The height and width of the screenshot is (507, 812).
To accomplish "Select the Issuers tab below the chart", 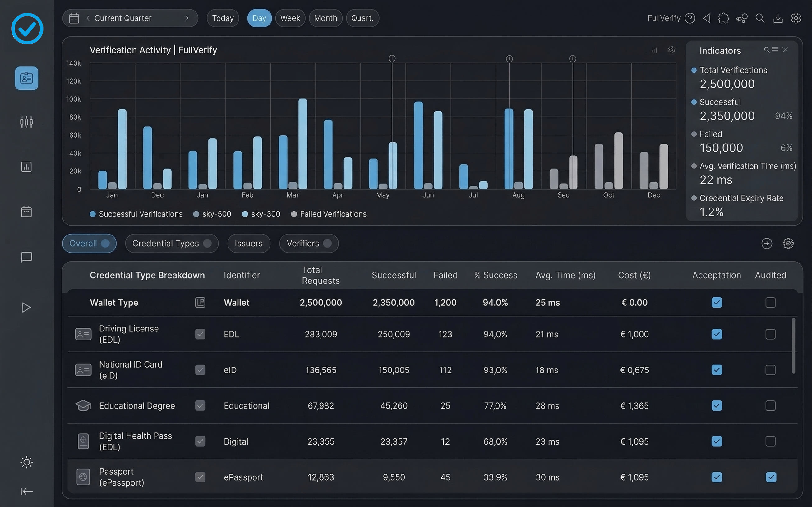I will 249,243.
